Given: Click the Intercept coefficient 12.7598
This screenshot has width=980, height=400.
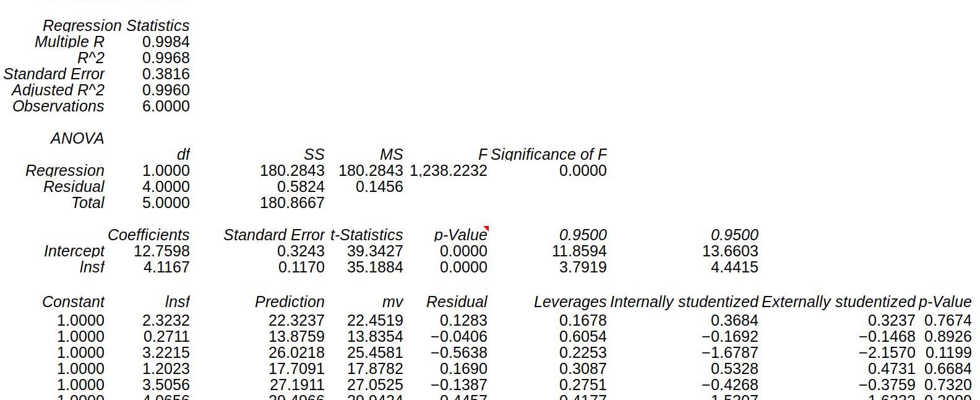Looking at the screenshot, I should pos(161,251).
